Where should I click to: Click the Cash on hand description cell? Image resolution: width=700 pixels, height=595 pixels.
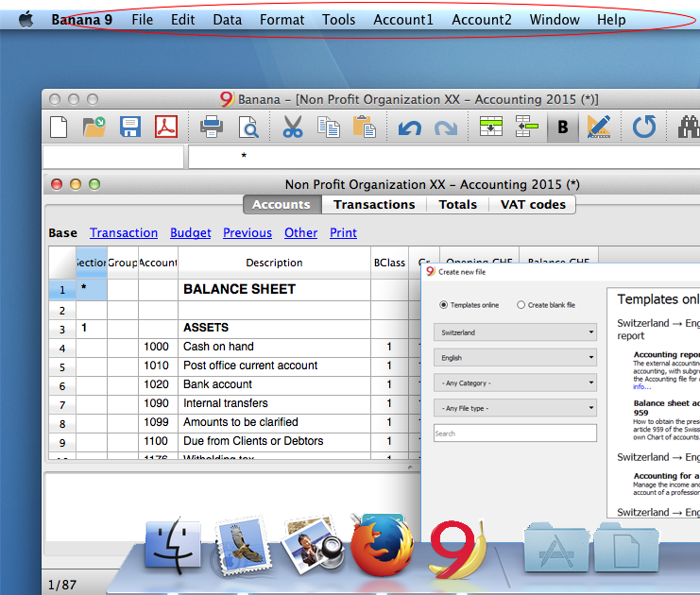click(x=274, y=347)
